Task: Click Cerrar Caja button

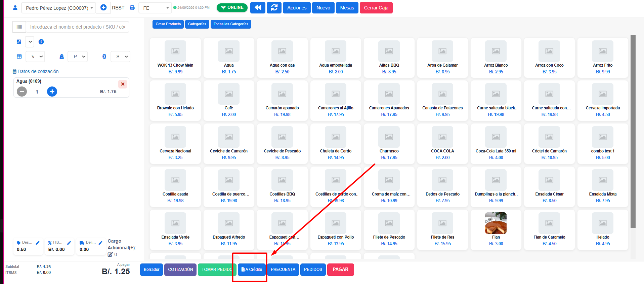Action: click(376, 8)
